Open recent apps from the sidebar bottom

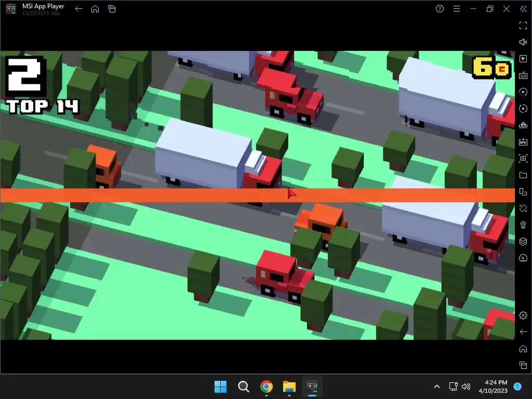[523, 365]
